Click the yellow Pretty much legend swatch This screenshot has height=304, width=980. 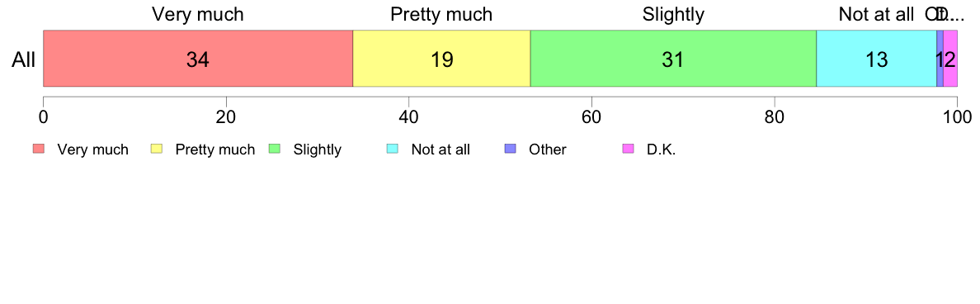(x=157, y=149)
